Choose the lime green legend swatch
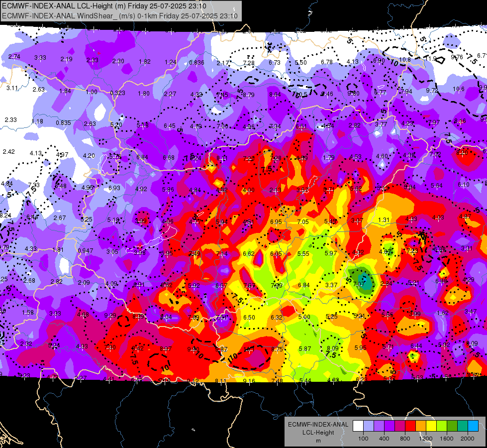The image size is (487, 448). pos(442,426)
